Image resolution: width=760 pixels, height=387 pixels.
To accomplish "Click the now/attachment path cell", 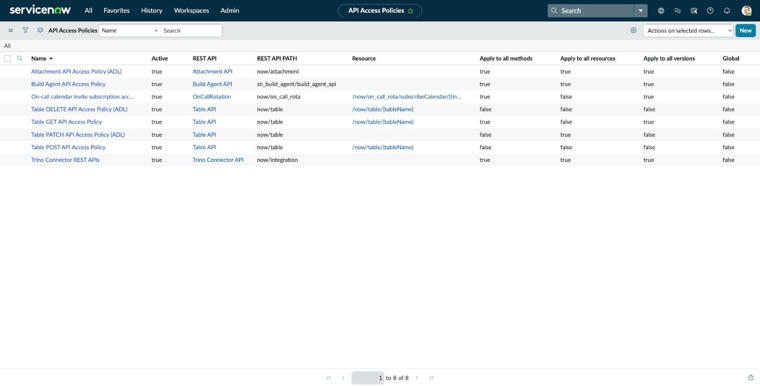I will tap(278, 71).
